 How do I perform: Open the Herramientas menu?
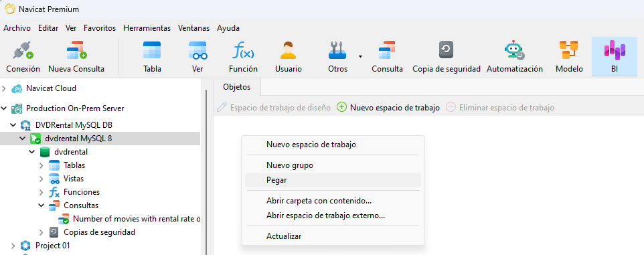pyautogui.click(x=147, y=28)
